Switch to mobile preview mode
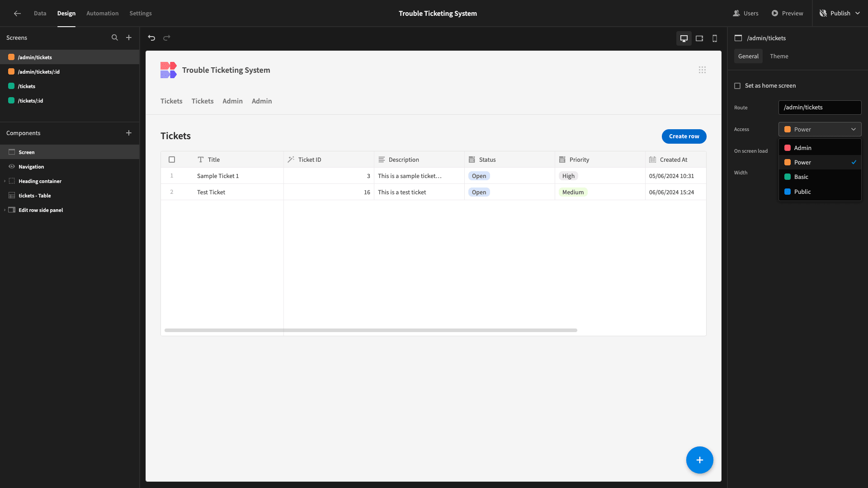868x488 pixels. [715, 38]
